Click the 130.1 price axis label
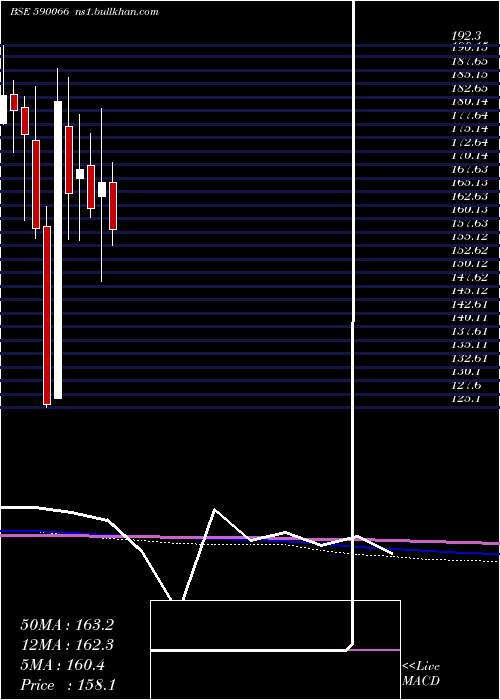The height and width of the screenshot is (700, 500). point(466,371)
